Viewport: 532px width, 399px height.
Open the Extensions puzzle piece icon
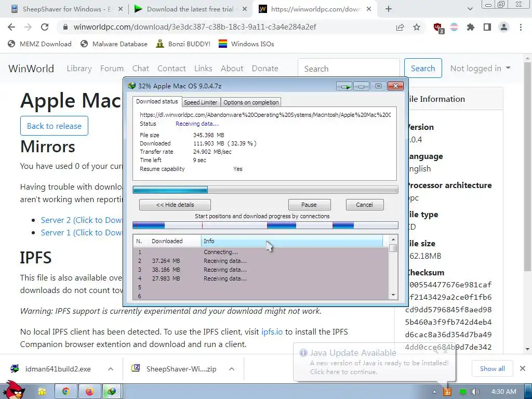click(471, 27)
